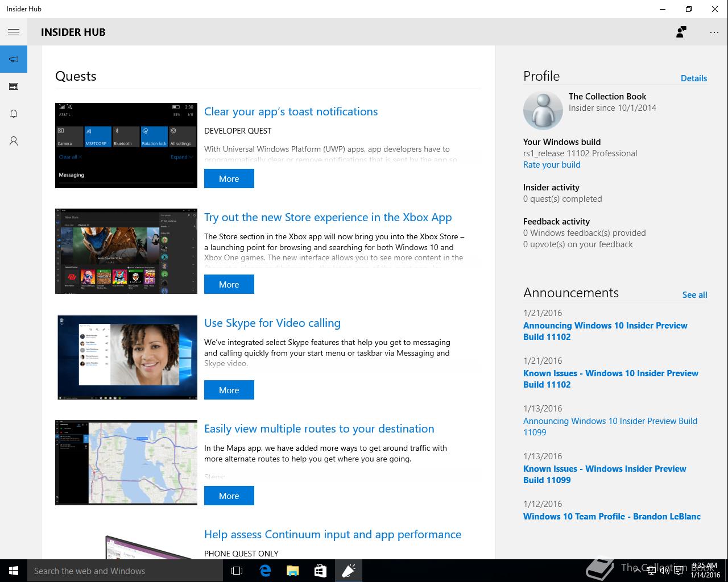Image resolution: width=728 pixels, height=582 pixels.
Task: Click 'rs1_release 11102 Professional' build text
Action: pyautogui.click(x=580, y=153)
